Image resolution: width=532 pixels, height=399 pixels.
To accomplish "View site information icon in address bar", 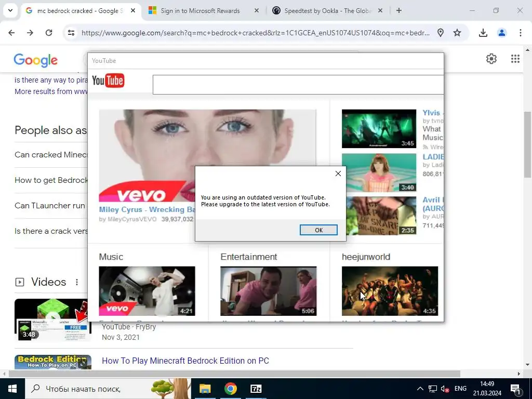I will (71, 33).
